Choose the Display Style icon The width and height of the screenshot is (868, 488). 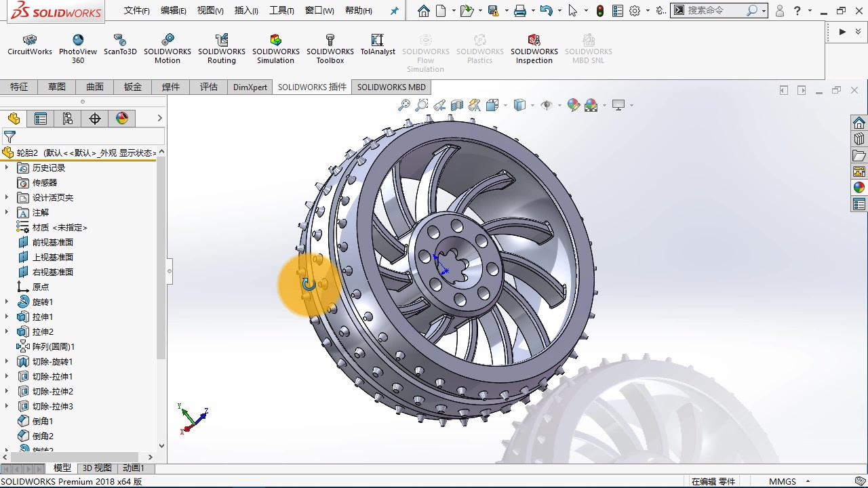520,105
